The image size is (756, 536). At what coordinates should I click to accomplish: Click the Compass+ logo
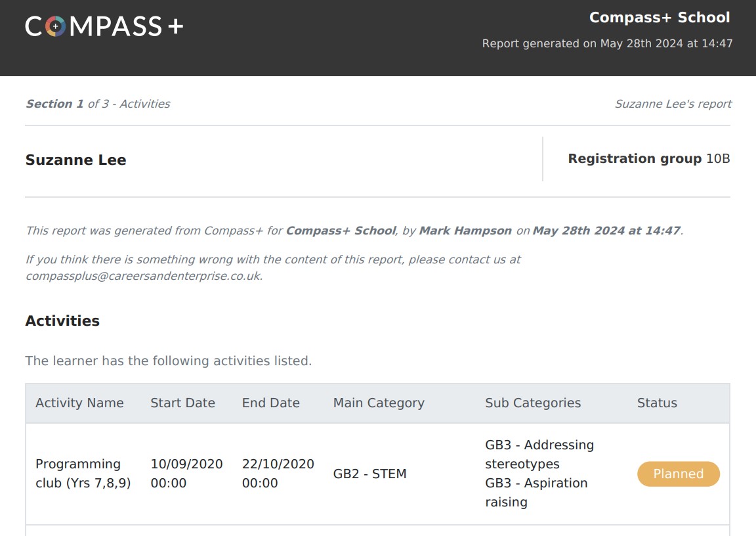point(105,26)
